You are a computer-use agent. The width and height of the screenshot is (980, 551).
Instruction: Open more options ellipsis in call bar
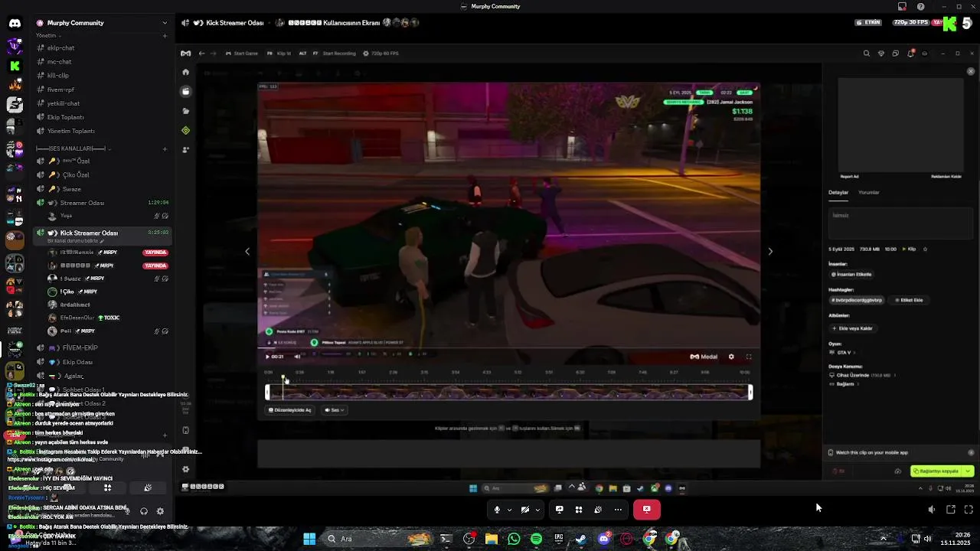click(x=618, y=510)
